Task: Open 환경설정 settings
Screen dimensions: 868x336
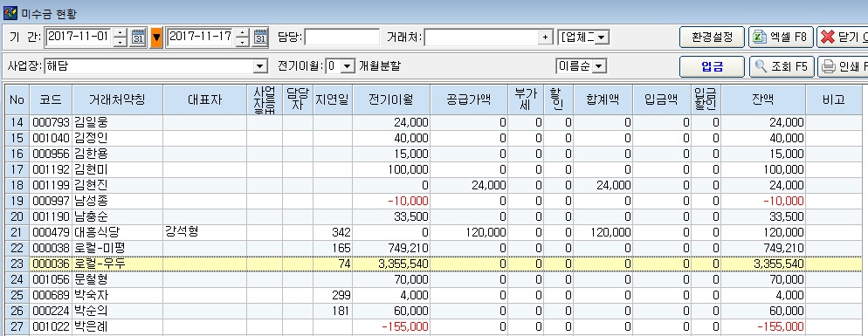Action: [x=712, y=37]
